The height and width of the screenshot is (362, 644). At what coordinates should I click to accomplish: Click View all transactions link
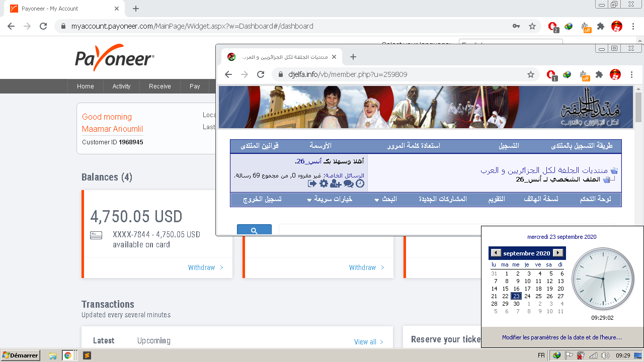[369, 342]
